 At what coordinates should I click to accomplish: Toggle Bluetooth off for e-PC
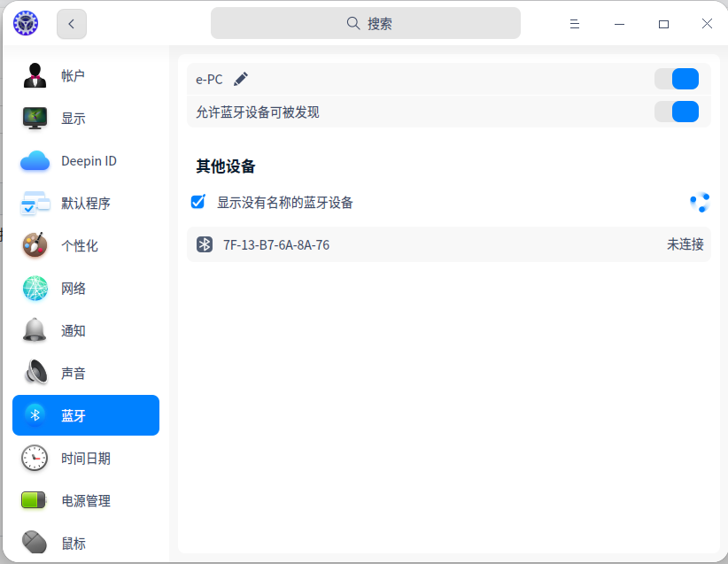coord(677,79)
